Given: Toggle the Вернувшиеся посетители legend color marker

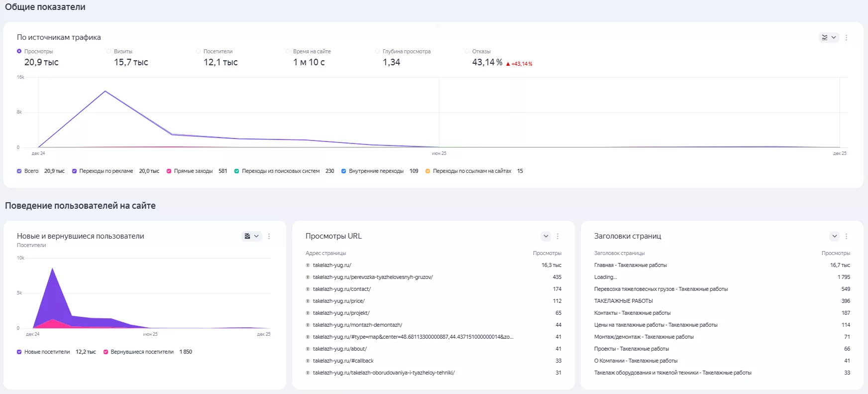Looking at the screenshot, I should [x=106, y=352].
